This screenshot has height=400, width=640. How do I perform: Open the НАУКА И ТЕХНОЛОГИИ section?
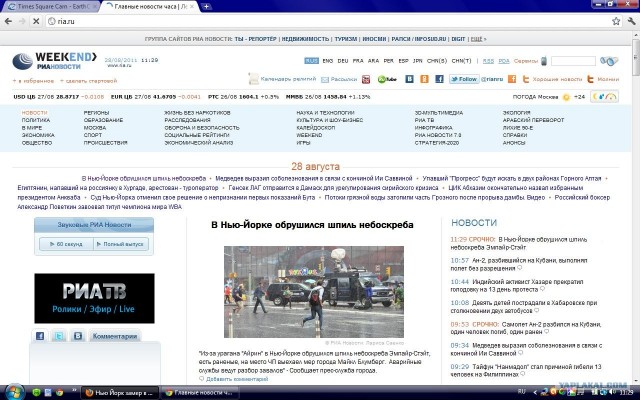325,113
